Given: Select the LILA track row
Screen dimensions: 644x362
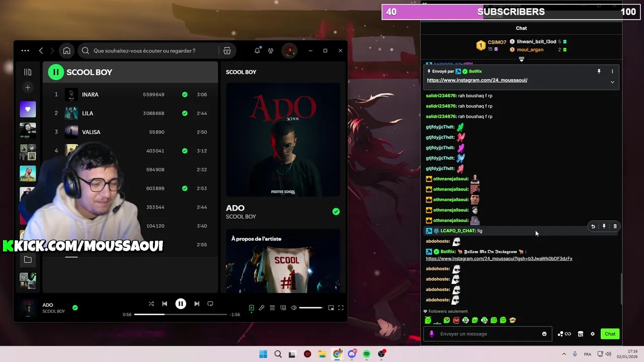Looking at the screenshot, I should [131, 113].
